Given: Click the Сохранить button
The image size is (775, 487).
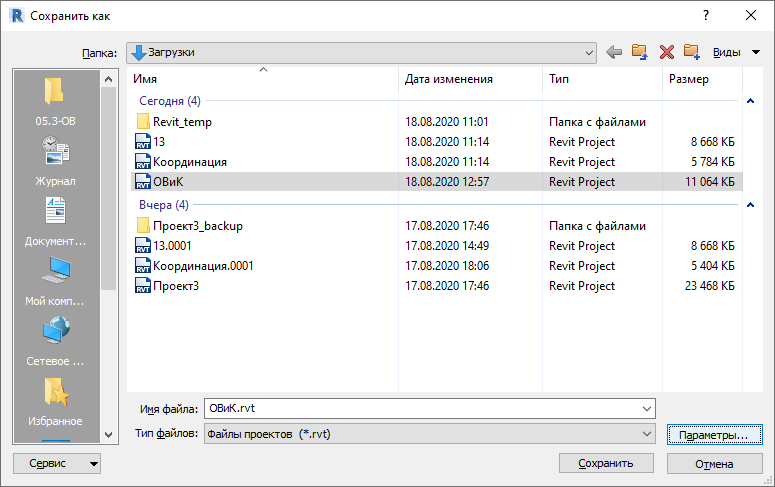Looking at the screenshot, I should [606, 463].
